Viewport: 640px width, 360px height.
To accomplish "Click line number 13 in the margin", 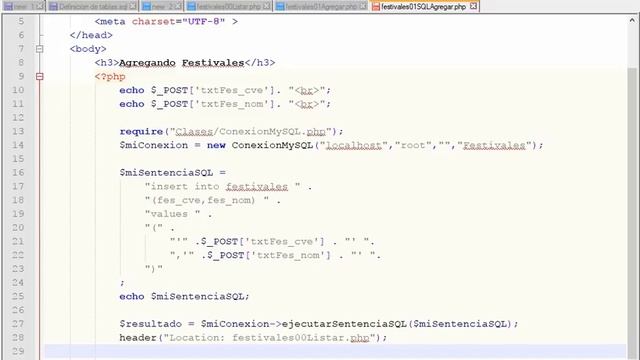I will coord(18,131).
